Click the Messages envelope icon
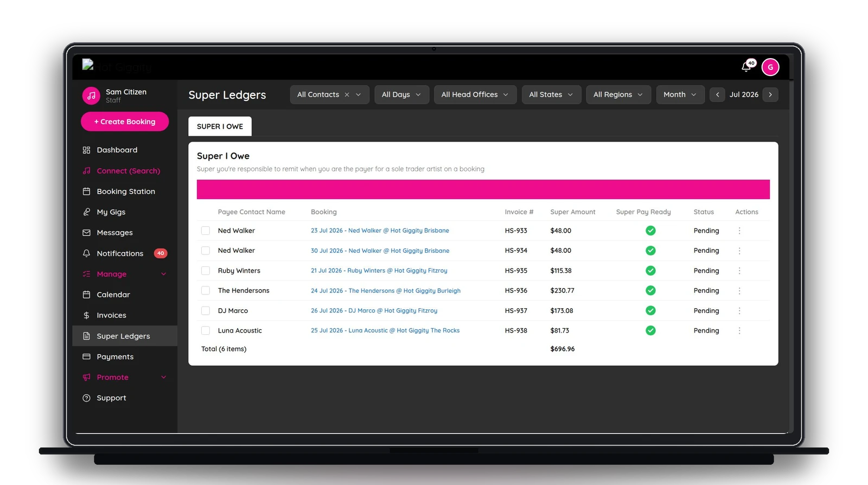Screen dimensions: 868x485 [x=86, y=233]
